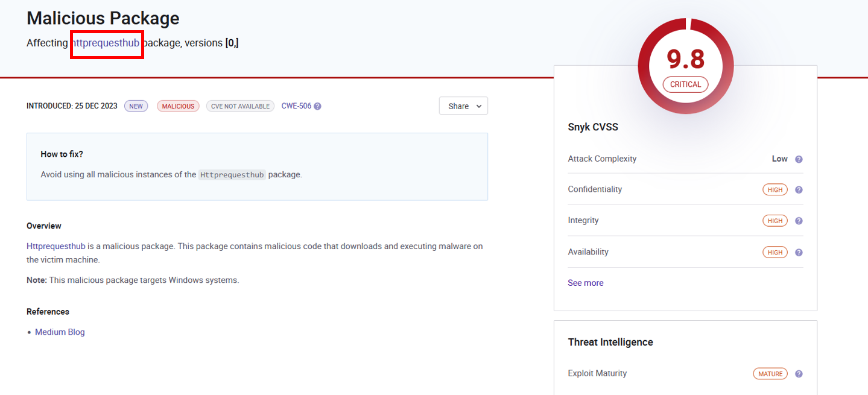Click the CRITICAL severity label
The image size is (868, 395).
point(686,84)
